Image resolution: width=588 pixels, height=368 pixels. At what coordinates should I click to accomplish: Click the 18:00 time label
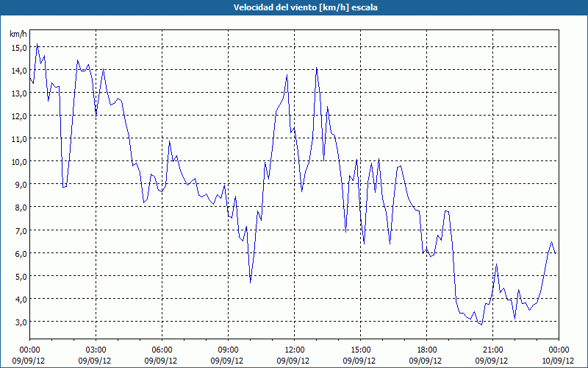(426, 350)
